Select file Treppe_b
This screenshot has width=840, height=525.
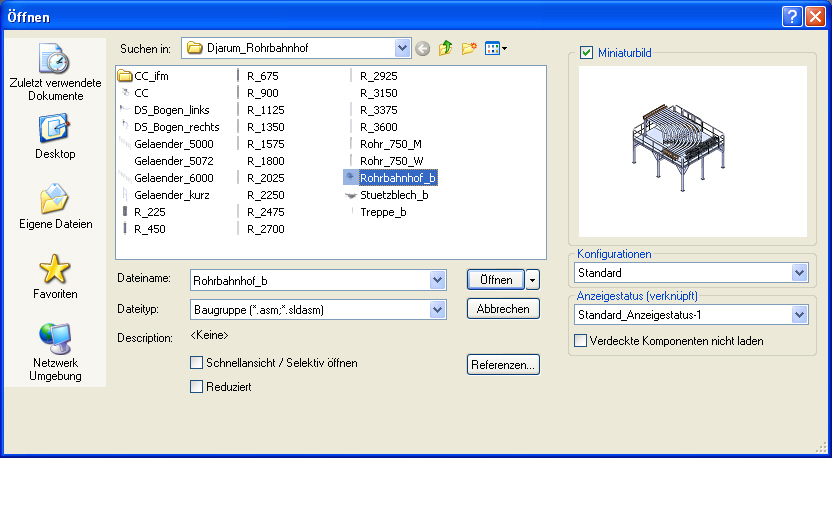point(383,212)
